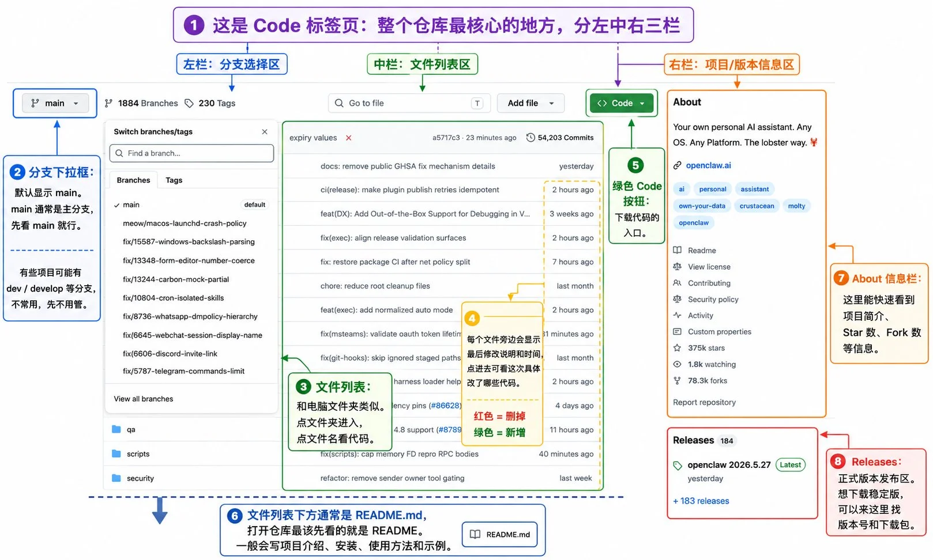933x560 pixels.
Task: Close the Switch branches/tags popup
Action: pos(265,132)
